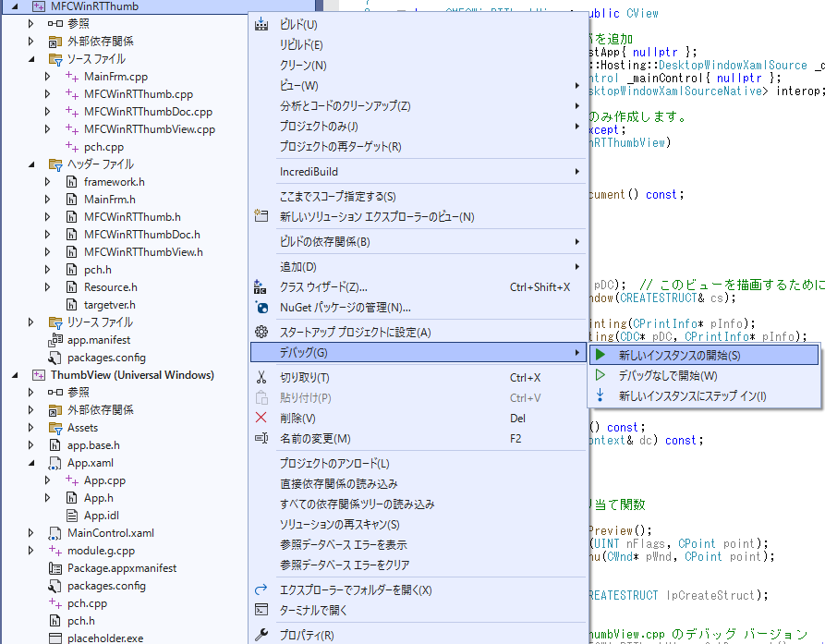This screenshot has width=825, height=644.
Task: Select targetver.h in the tree
Action: click(x=109, y=305)
